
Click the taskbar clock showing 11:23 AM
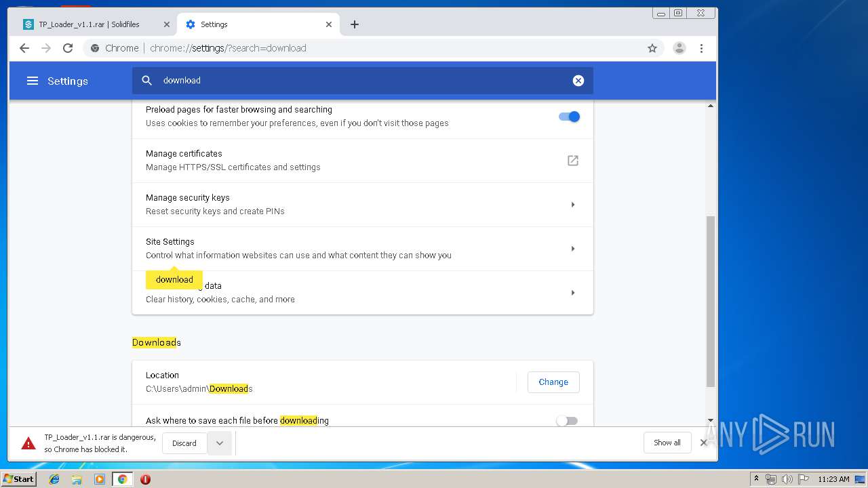point(833,479)
